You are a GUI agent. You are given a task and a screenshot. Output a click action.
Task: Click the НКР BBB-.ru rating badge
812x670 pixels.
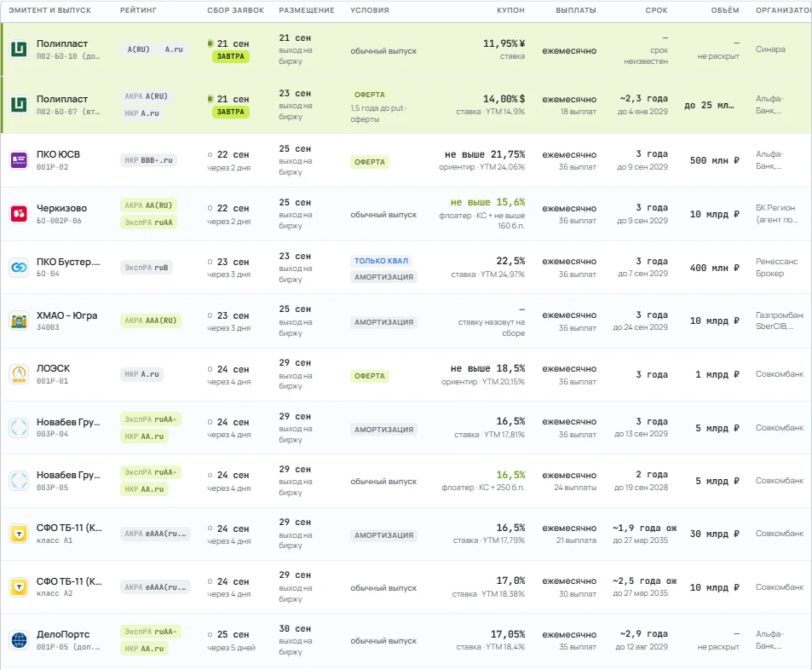point(148,160)
